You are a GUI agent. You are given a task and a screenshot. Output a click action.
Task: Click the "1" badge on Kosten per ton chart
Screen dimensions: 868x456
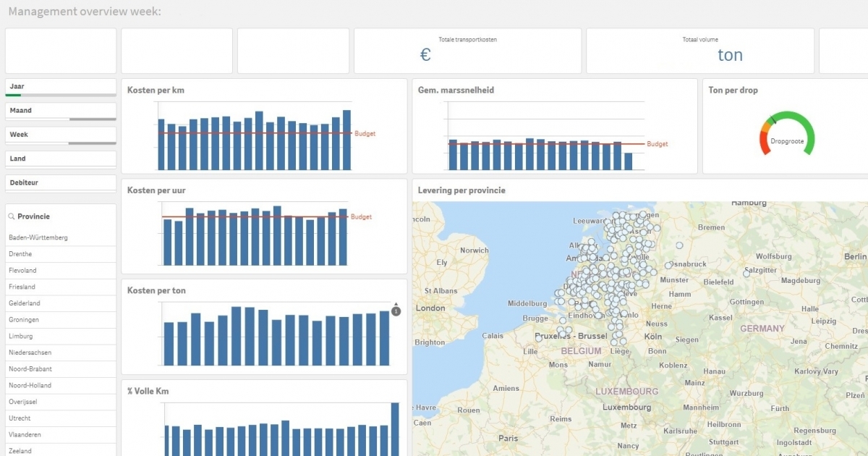(396, 311)
